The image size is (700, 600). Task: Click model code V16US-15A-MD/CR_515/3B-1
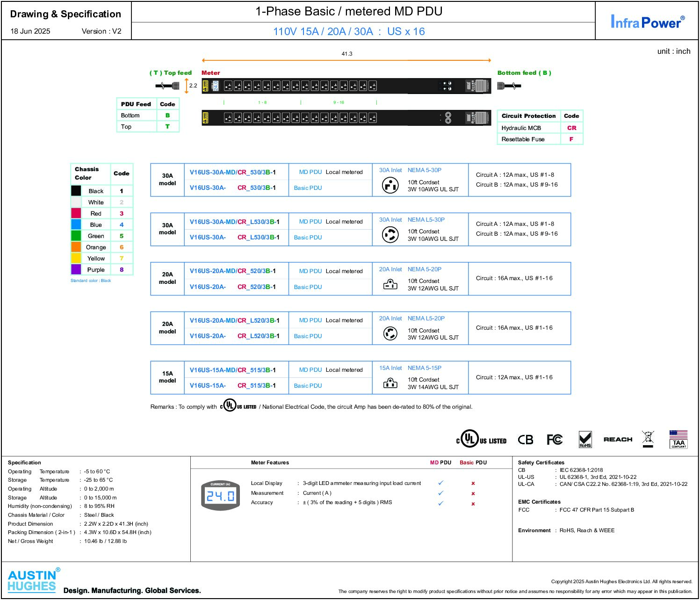pos(232,370)
